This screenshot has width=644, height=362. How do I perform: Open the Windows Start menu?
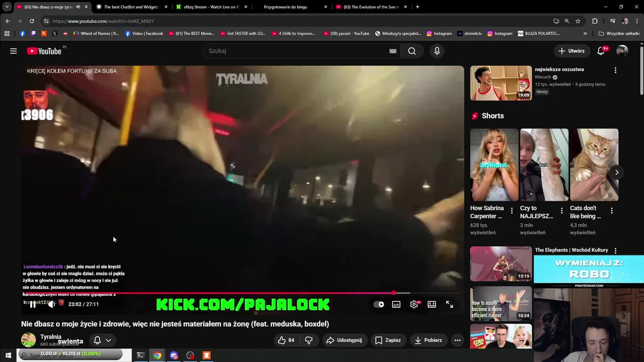(x=8, y=355)
